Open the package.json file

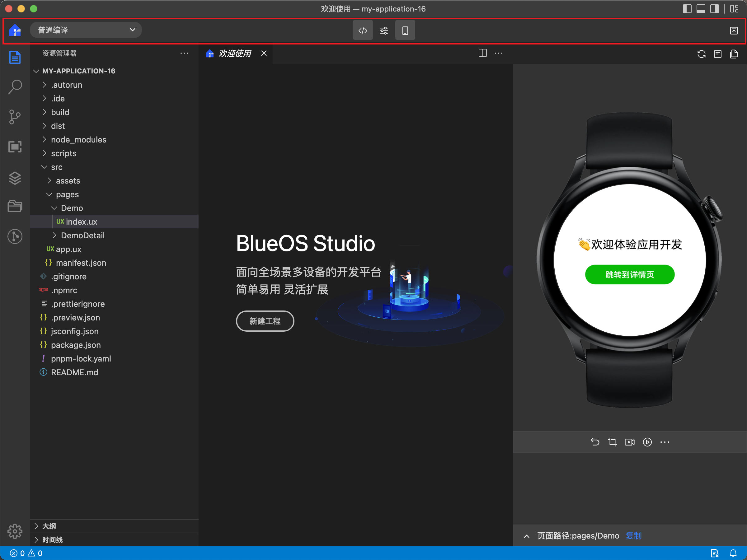click(x=114, y=345)
